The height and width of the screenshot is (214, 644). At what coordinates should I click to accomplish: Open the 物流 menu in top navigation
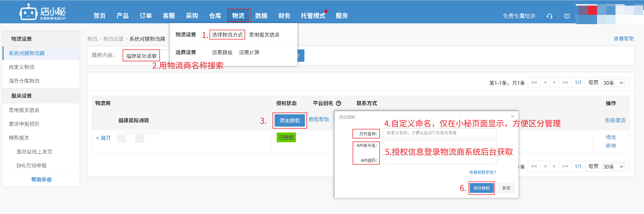tap(238, 16)
